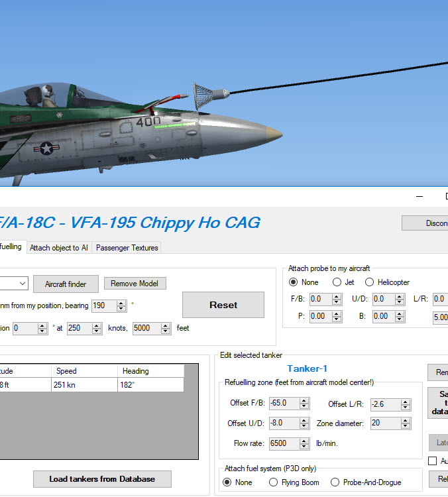Expand the aircraft model dropdown
Image resolution: width=448 pixels, height=497 pixels.
click(23, 284)
